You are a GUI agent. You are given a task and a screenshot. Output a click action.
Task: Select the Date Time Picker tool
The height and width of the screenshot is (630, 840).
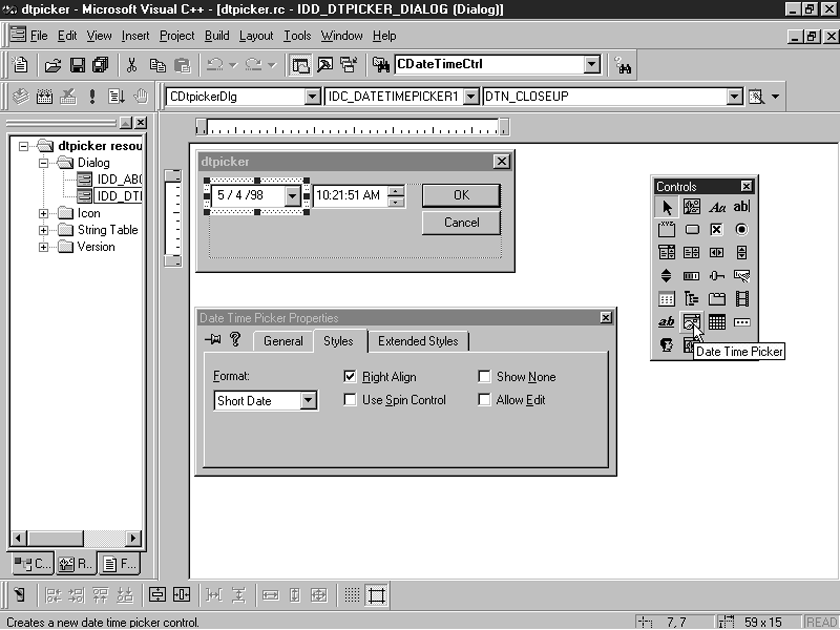(691, 322)
